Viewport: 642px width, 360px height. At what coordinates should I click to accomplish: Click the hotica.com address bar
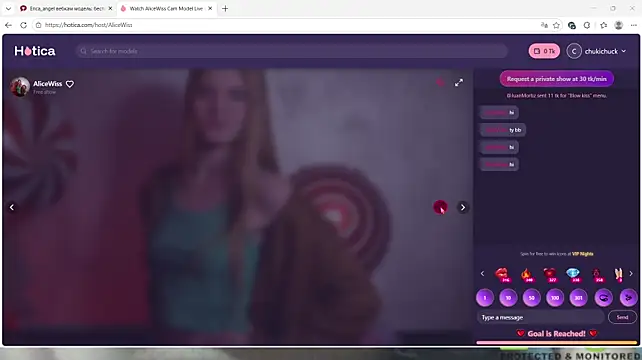[287, 25]
